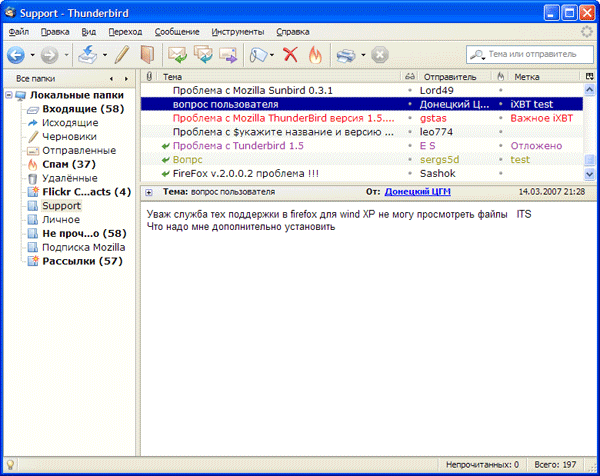This screenshot has width=600, height=476.
Task: Select the Спам (37) folder
Action: [68, 164]
